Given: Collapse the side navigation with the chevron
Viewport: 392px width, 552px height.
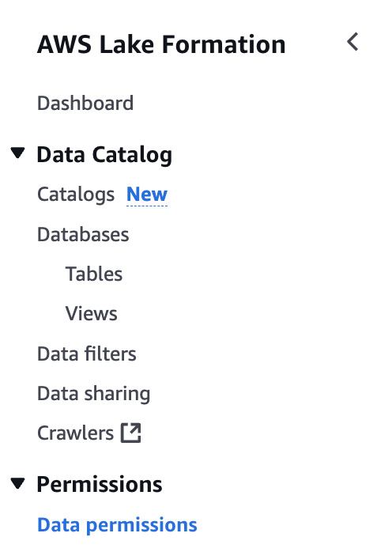Looking at the screenshot, I should [352, 42].
